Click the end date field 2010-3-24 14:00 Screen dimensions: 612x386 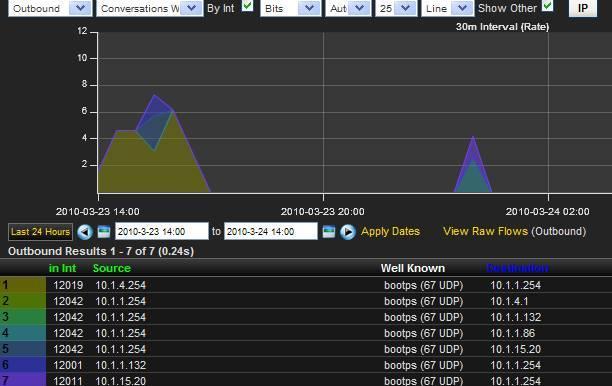[270, 231]
